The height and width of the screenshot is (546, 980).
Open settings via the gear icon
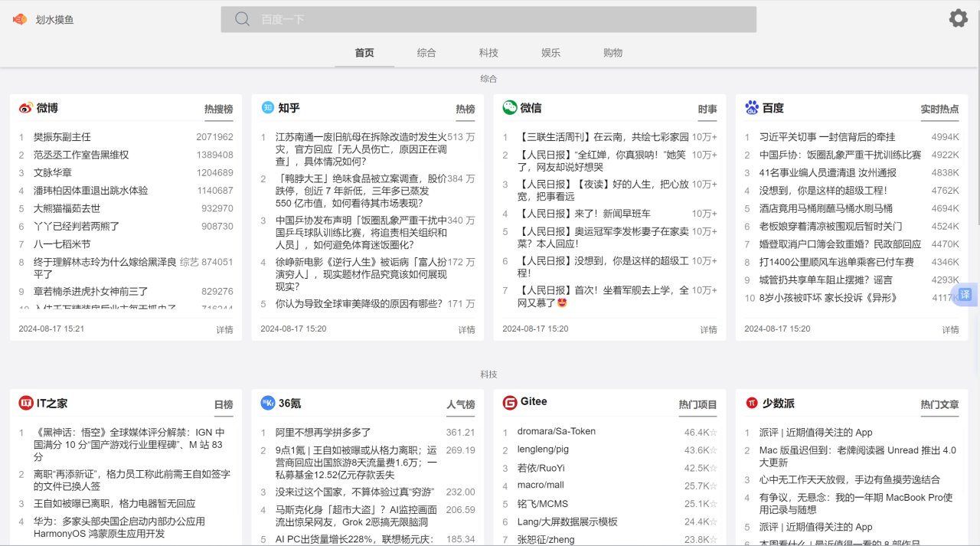click(959, 18)
